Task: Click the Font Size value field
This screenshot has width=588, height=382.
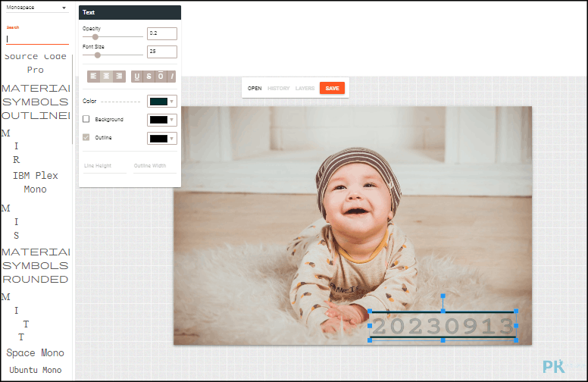Action: [x=162, y=52]
